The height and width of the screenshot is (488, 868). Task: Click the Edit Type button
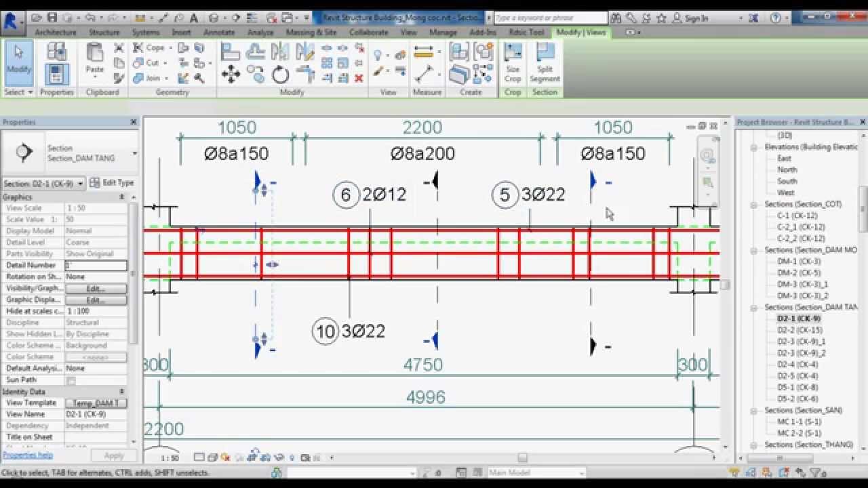tap(112, 183)
